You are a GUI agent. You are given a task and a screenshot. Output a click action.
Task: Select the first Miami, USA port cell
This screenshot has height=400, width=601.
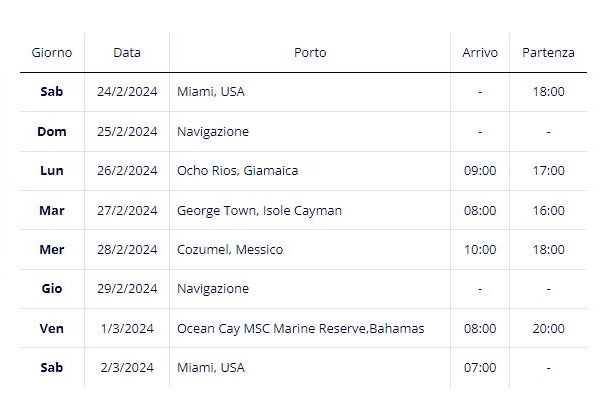(x=211, y=92)
